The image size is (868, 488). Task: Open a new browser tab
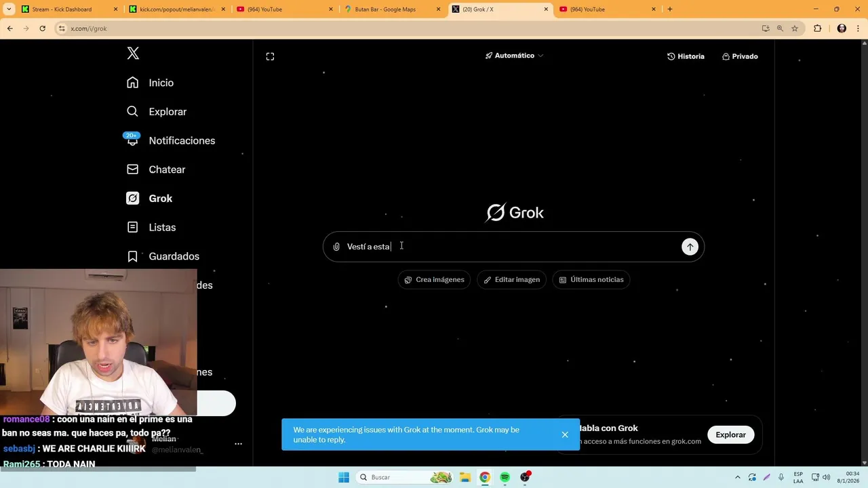click(670, 9)
